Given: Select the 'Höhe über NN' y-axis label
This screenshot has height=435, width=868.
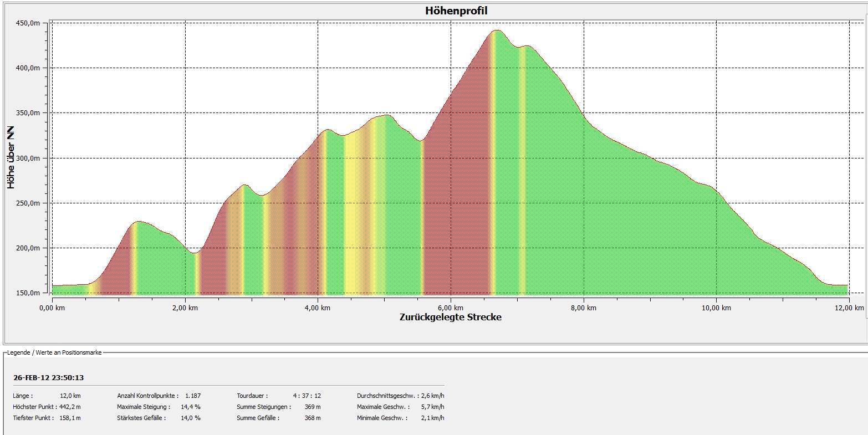Looking at the screenshot, I should pos(11,158).
